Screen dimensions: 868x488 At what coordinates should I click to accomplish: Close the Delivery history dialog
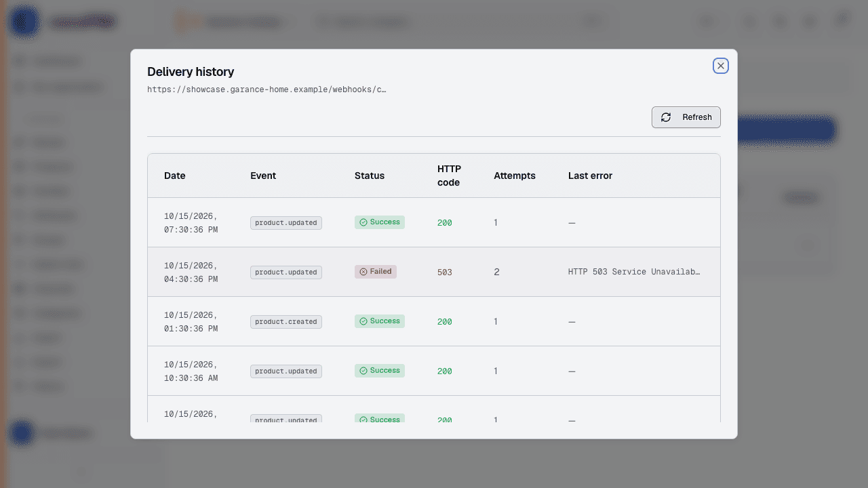tap(721, 66)
